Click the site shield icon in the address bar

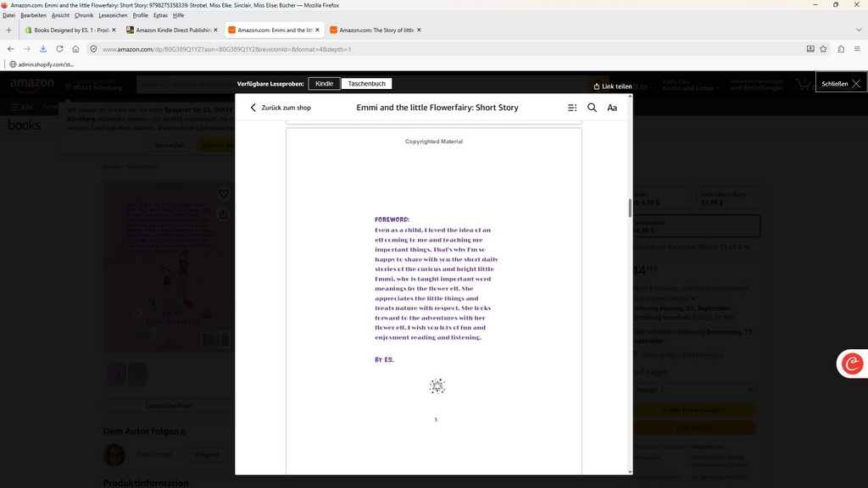point(93,49)
